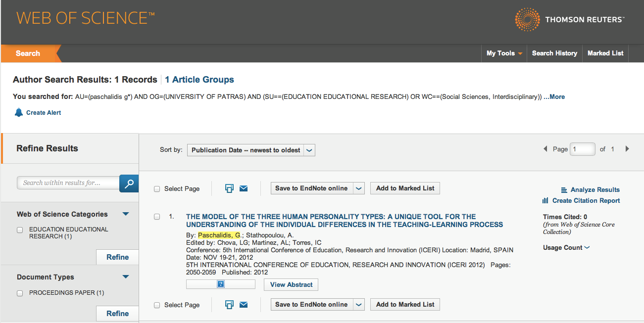This screenshot has width=644, height=323.
Task: Click Refine under Web of Science Categories
Action: (x=117, y=257)
